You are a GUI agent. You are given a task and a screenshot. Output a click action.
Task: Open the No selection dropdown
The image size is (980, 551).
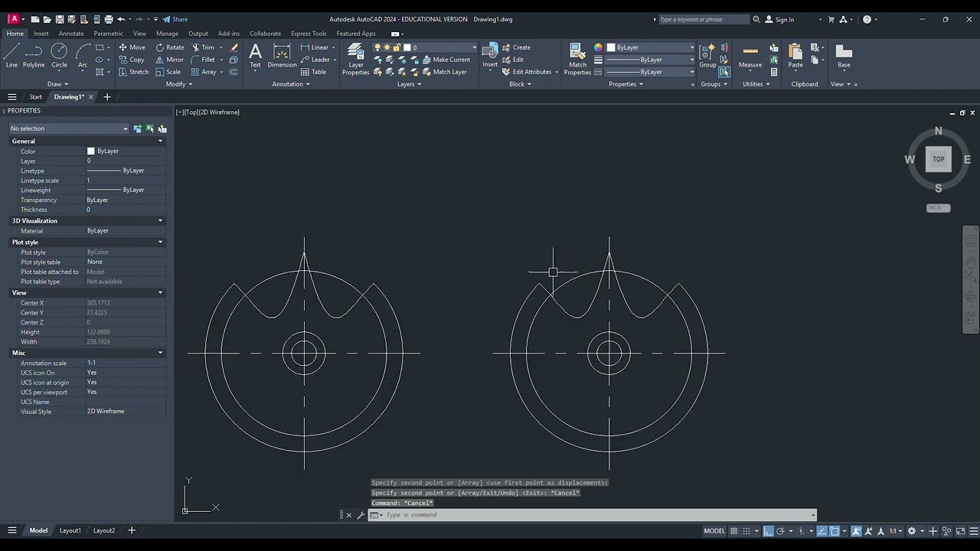pyautogui.click(x=69, y=129)
